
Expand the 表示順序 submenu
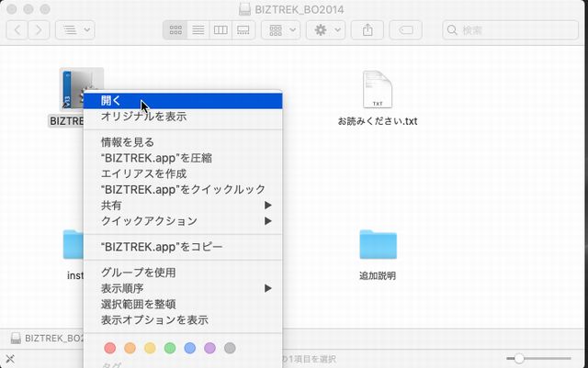(x=183, y=288)
